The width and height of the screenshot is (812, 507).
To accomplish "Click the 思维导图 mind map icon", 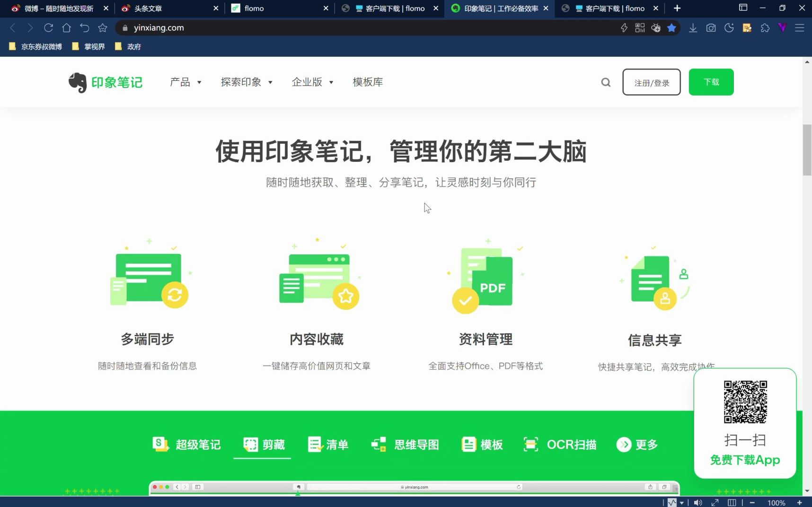I will pos(378,444).
